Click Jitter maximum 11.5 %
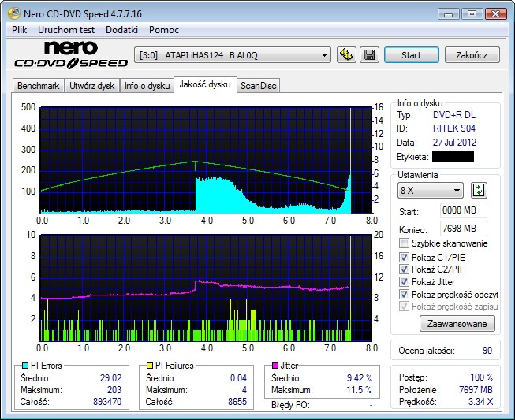Screen dimensions: 515x420 pos(359,390)
